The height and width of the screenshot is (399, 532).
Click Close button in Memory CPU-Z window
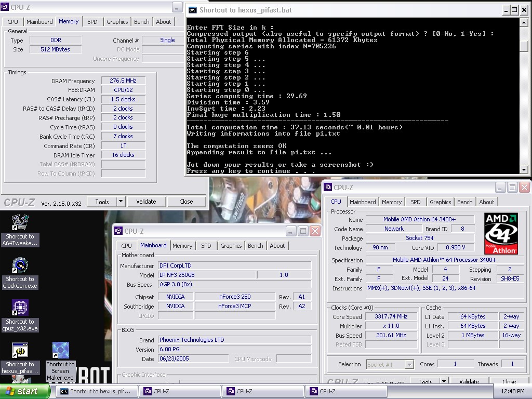(x=187, y=202)
